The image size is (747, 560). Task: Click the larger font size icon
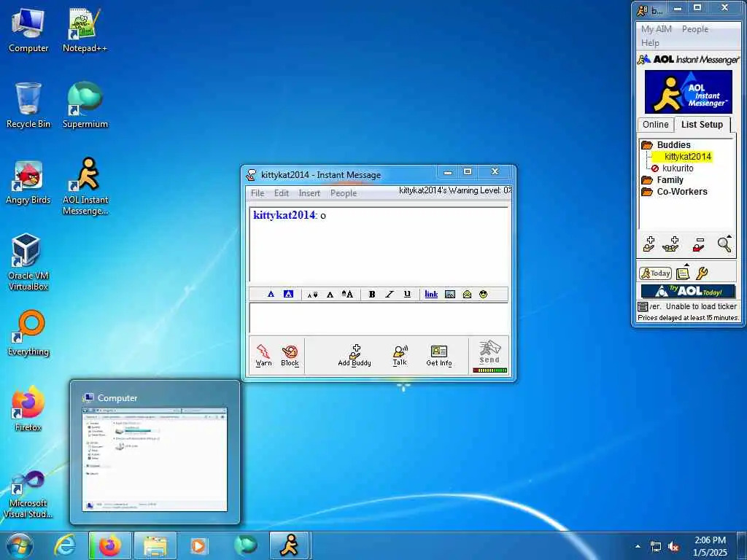[x=347, y=295]
